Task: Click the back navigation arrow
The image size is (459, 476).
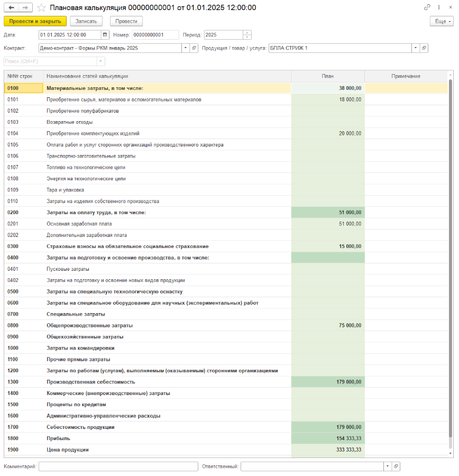Action: point(11,7)
